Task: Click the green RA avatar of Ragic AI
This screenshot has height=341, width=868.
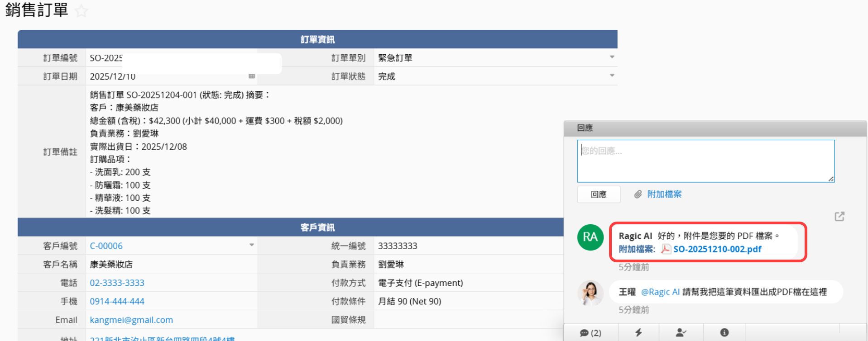Action: (590, 237)
